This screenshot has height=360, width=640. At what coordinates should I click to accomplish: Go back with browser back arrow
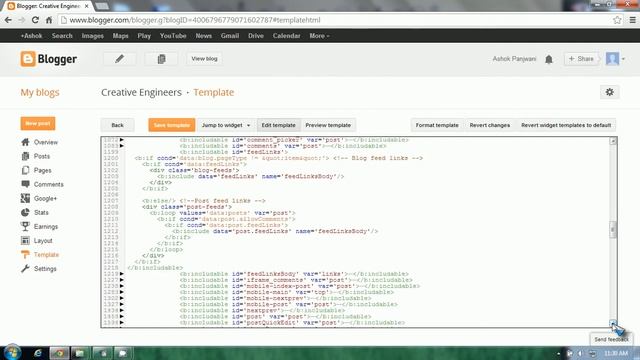point(8,20)
